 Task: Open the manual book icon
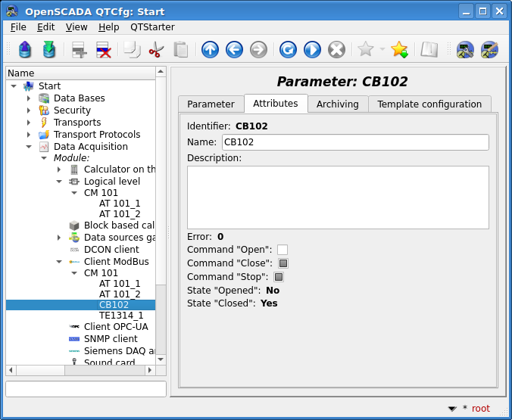pyautogui.click(x=429, y=50)
